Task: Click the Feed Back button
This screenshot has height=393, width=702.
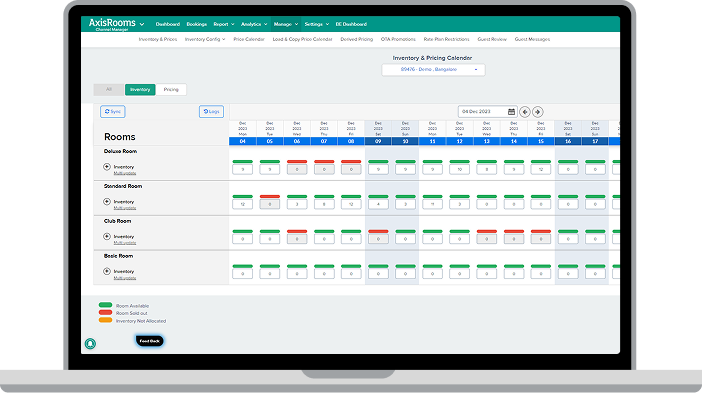Action: pyautogui.click(x=150, y=341)
